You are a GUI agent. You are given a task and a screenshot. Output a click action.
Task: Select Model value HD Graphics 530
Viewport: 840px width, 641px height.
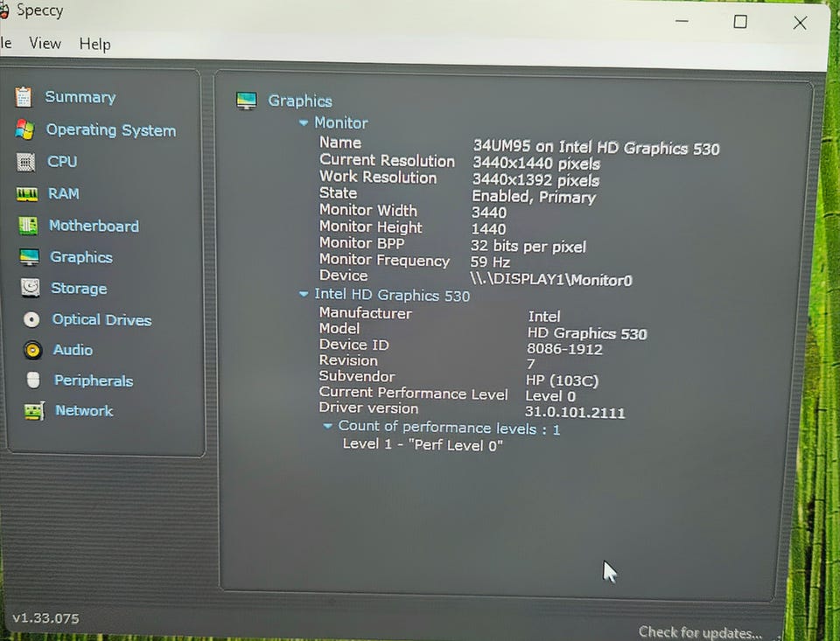tap(586, 333)
